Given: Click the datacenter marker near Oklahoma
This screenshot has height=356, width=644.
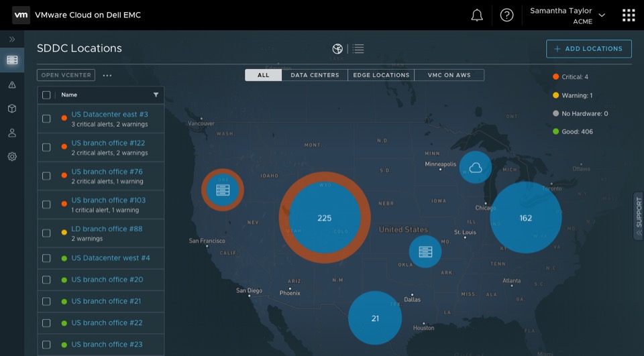Looking at the screenshot, I should pos(425,251).
